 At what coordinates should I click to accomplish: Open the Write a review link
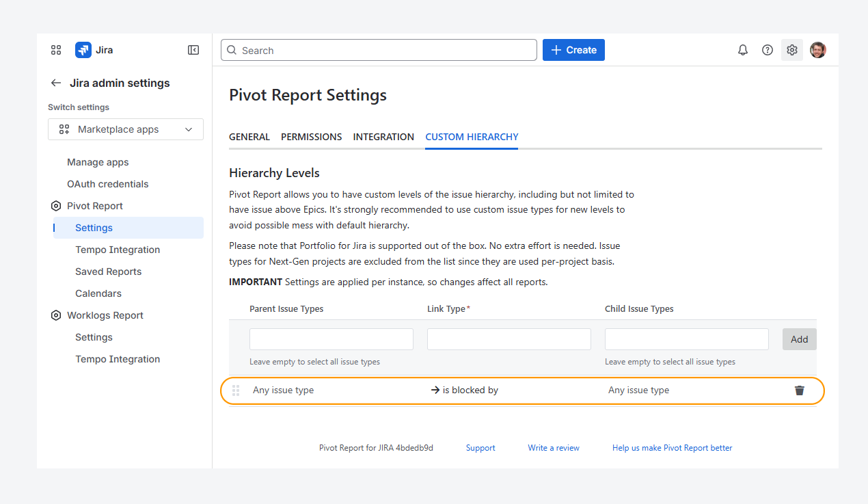click(x=554, y=448)
